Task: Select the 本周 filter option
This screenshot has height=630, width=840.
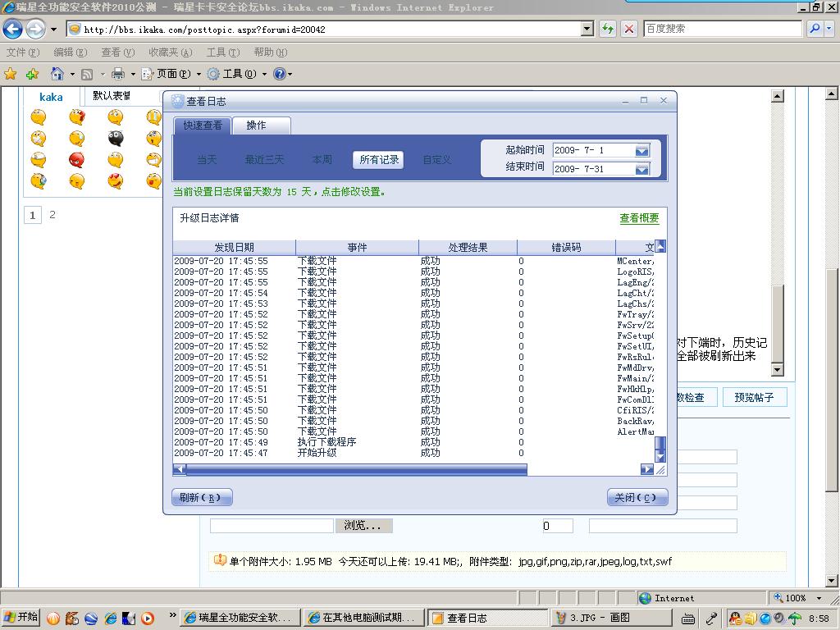Action: tap(322, 160)
